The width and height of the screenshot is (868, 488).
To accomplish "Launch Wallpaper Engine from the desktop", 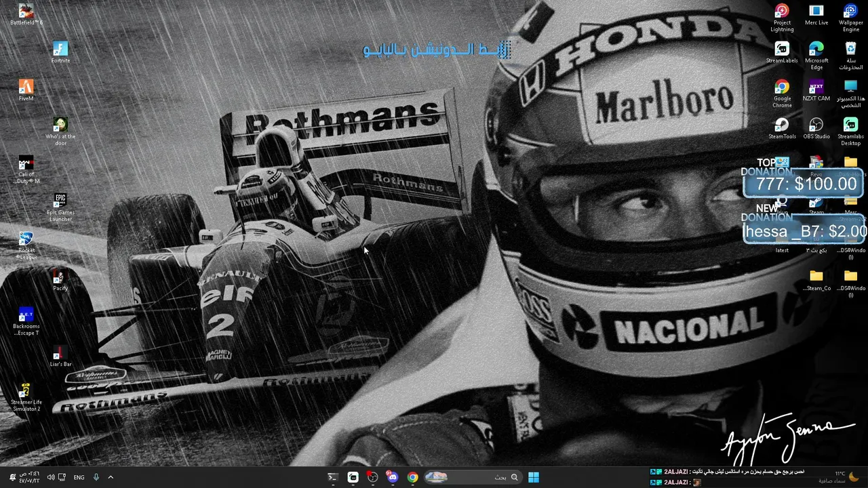I will click(x=850, y=18).
